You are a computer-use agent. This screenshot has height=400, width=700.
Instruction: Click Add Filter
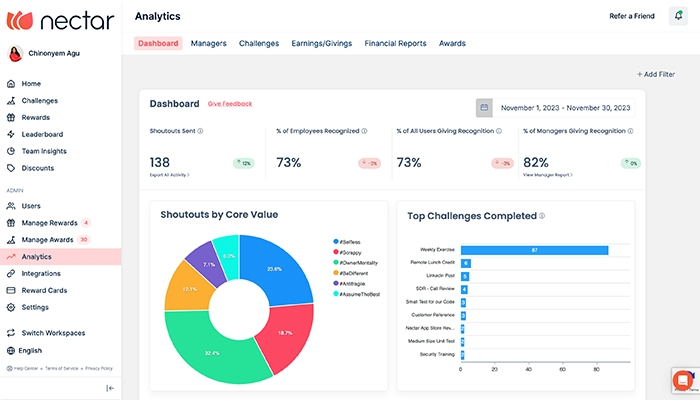656,74
